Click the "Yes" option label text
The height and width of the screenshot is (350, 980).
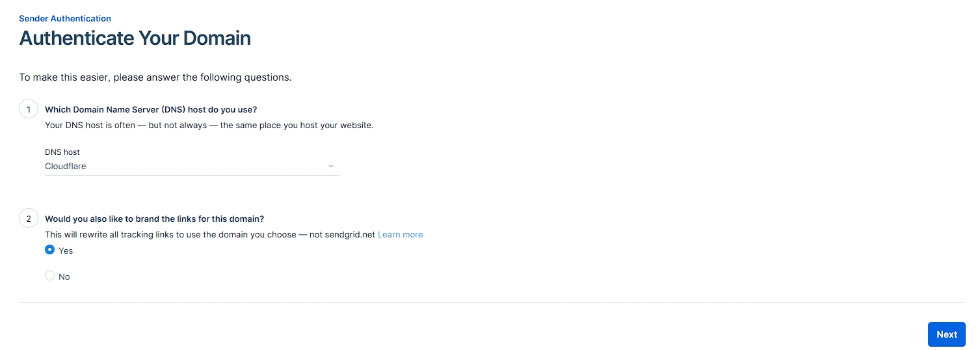click(66, 251)
